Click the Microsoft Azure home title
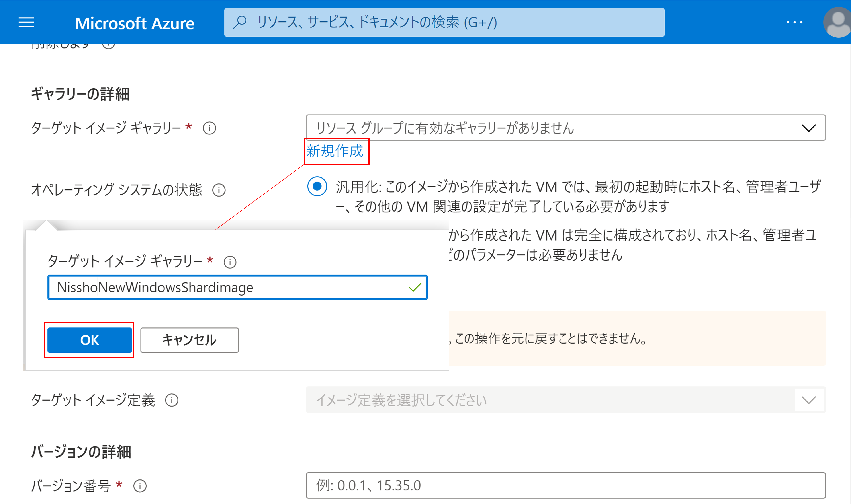Viewport: 851px width, 504px height. coord(135,23)
